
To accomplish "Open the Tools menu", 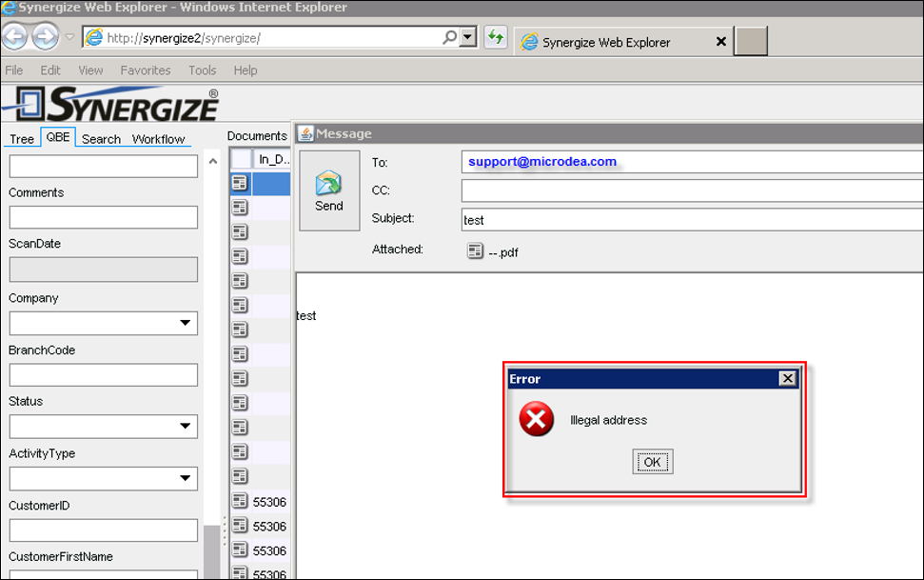I will coord(202,70).
